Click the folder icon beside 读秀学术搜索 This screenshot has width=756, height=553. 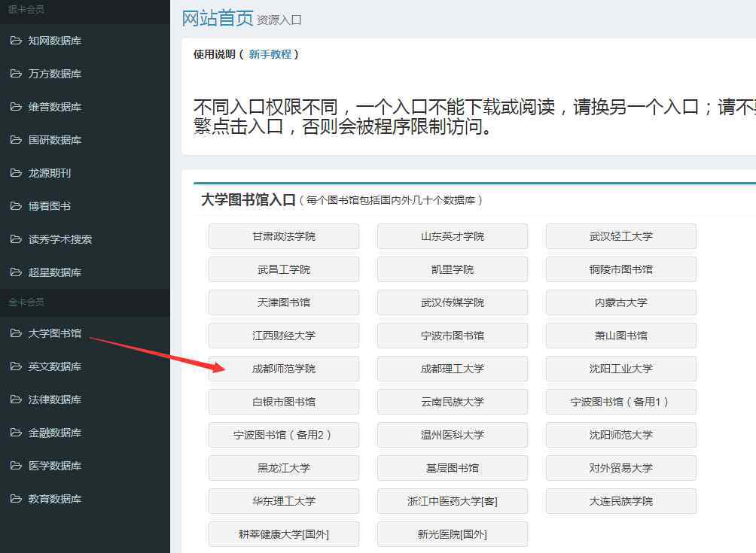click(x=16, y=239)
